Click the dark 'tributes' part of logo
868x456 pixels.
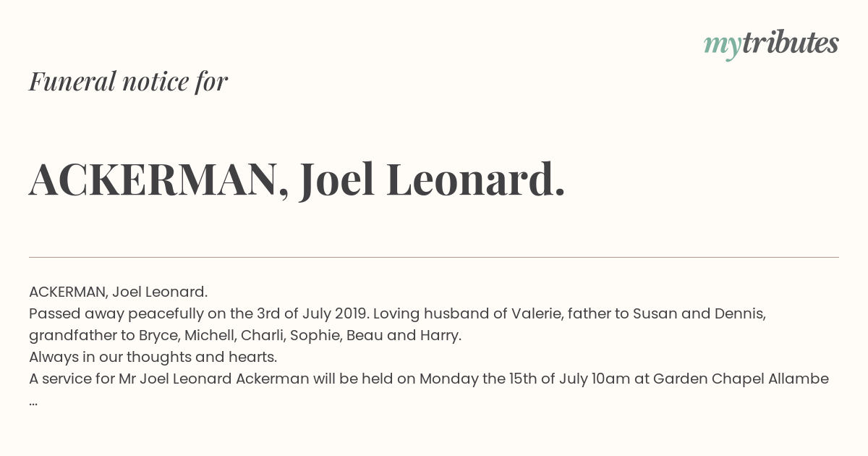[x=791, y=43]
